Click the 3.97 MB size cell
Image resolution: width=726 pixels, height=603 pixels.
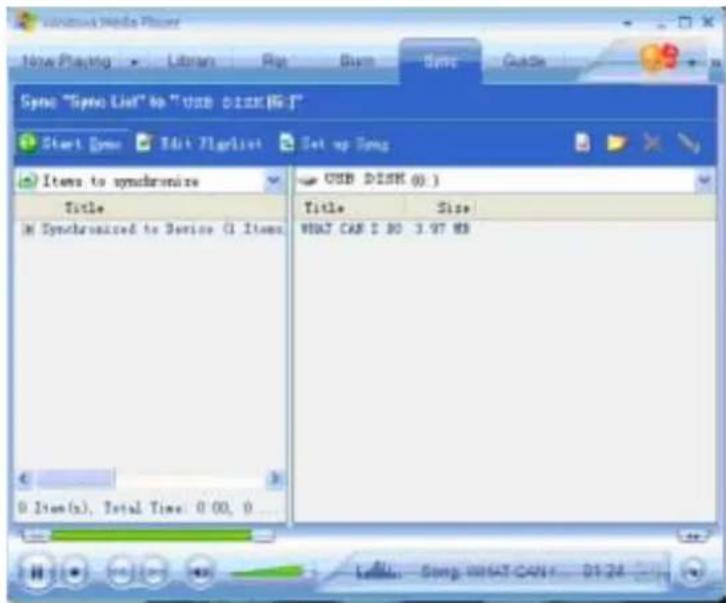(x=442, y=229)
